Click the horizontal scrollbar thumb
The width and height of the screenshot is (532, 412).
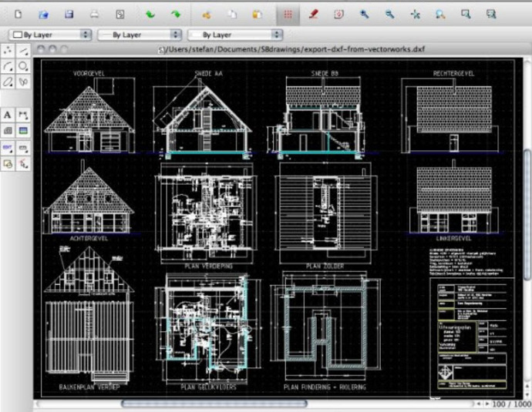(214, 404)
